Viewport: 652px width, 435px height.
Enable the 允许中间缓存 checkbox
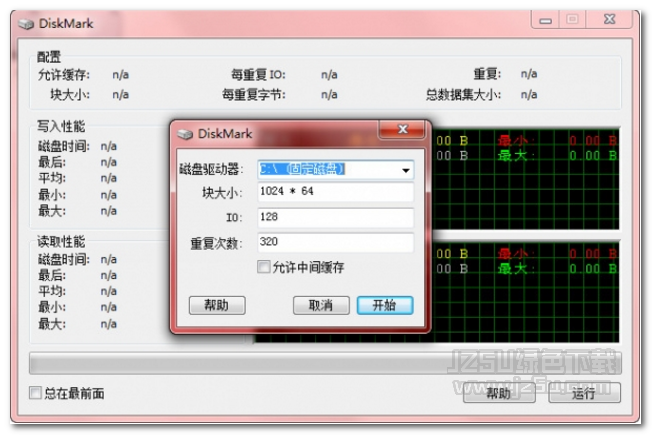263,267
